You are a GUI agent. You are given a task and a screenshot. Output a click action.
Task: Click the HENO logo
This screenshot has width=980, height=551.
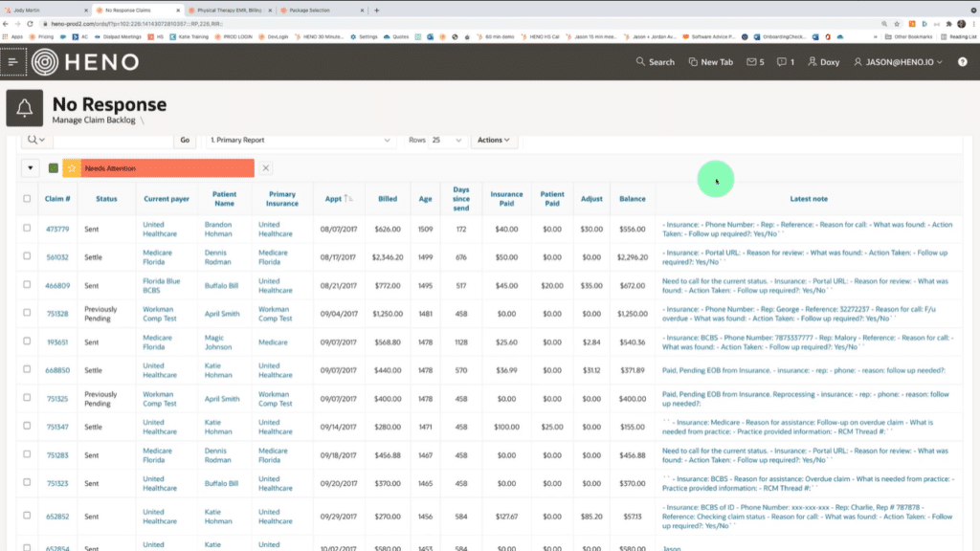click(85, 62)
